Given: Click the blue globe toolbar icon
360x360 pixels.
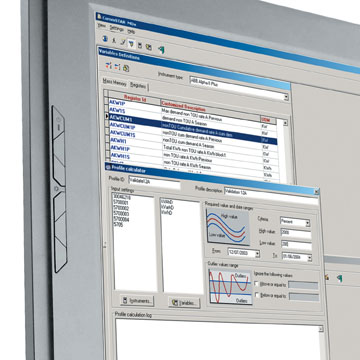Looking at the screenshot, I should click(x=105, y=39).
